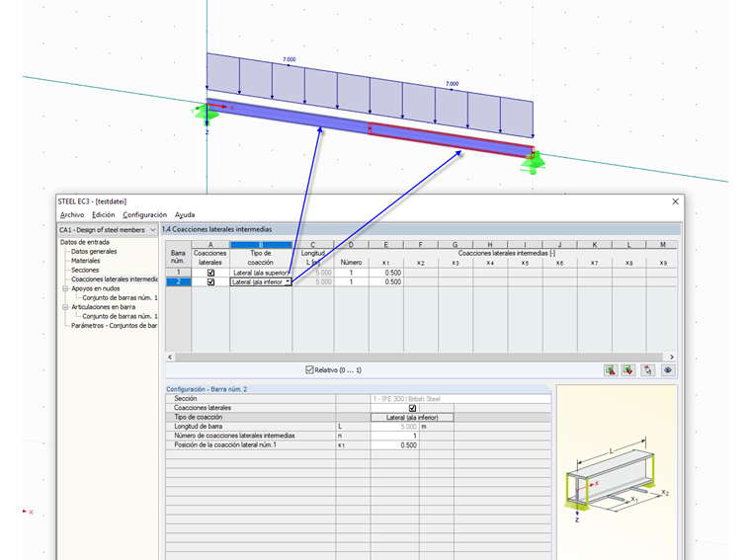This screenshot has width=751, height=560.
Task: Click the Sección value IPE 300
Action: (460, 399)
